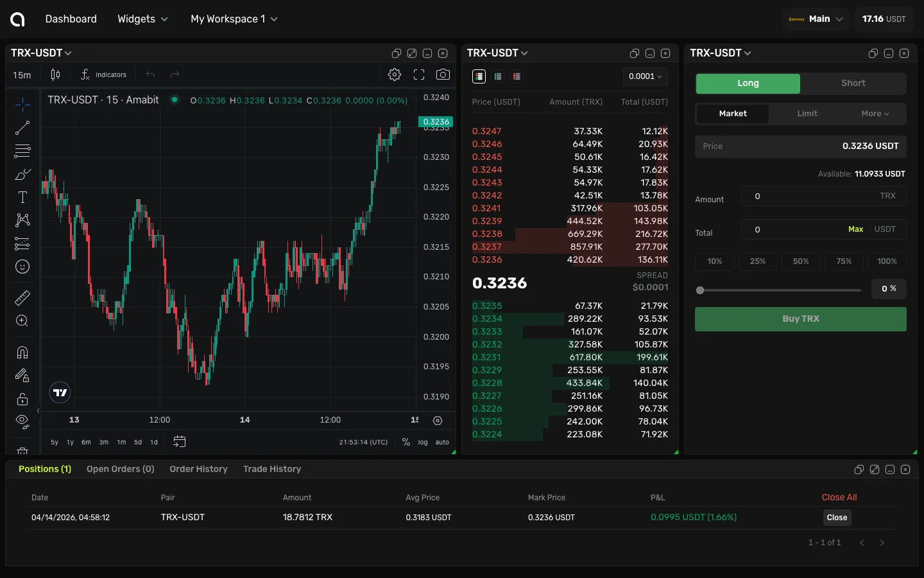Open the chart settings gear
The width and height of the screenshot is (924, 578).
pyautogui.click(x=395, y=74)
